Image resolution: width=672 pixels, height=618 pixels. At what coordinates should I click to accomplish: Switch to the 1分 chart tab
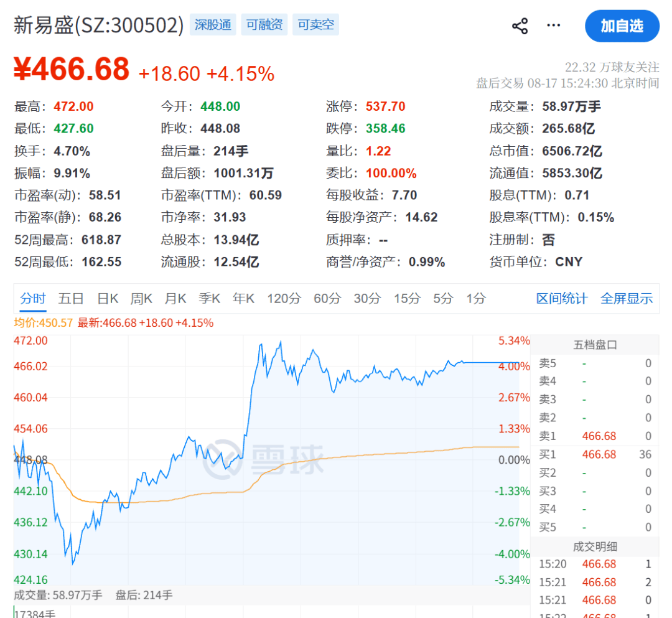click(476, 298)
